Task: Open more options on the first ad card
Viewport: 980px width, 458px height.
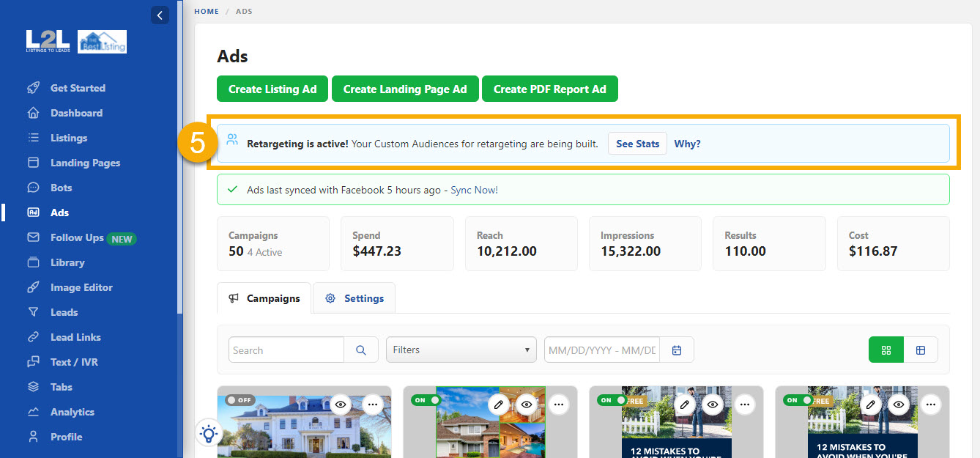Action: point(373,404)
